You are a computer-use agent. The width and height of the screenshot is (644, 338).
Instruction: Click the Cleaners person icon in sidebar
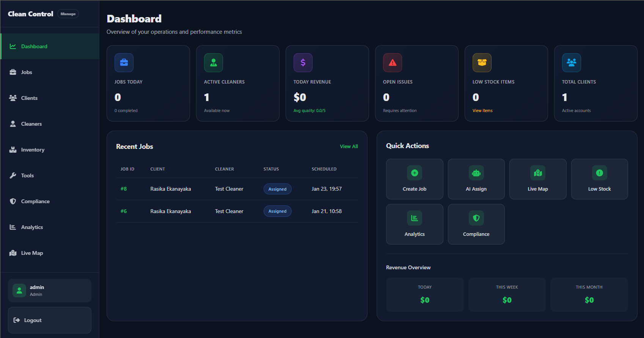point(13,124)
